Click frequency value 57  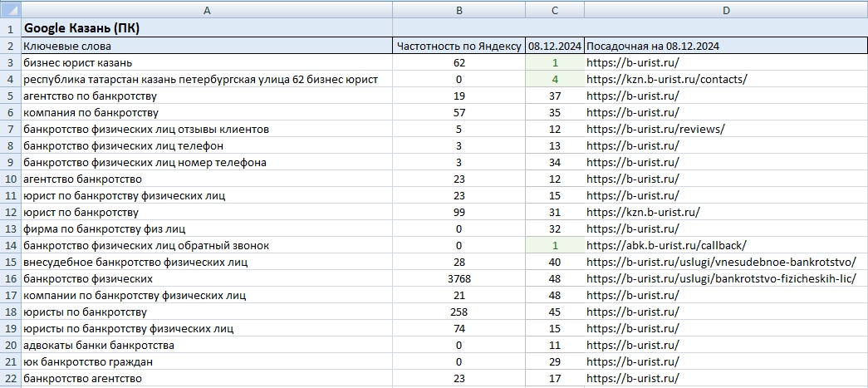pos(459,112)
